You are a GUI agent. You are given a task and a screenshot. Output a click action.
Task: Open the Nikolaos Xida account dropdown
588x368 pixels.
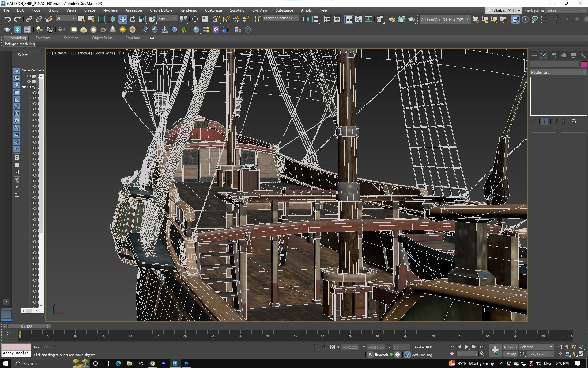click(x=504, y=11)
